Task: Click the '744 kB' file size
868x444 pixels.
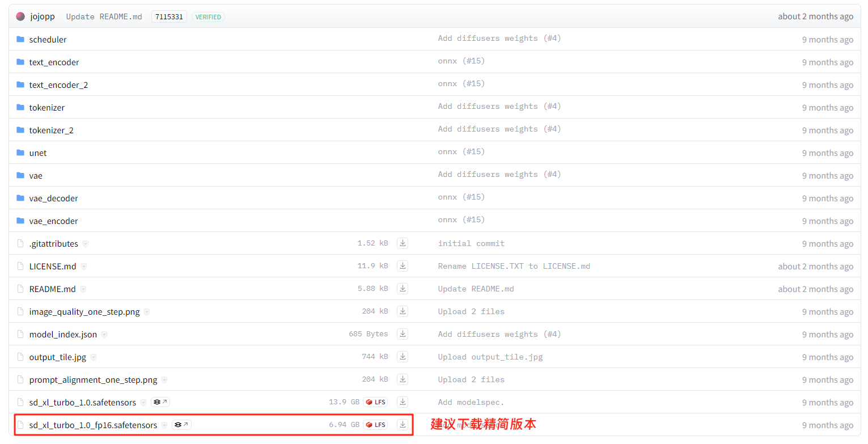Action: 375,357
